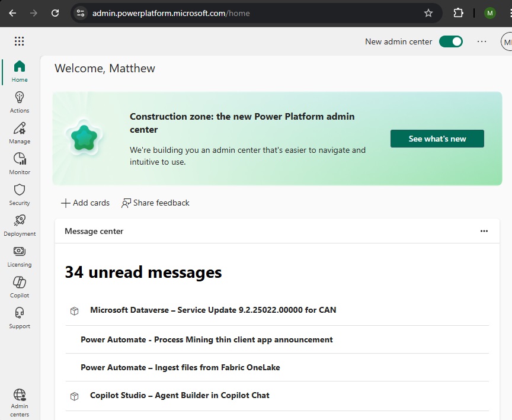Click the Welcome, Matthew heading

pos(105,69)
